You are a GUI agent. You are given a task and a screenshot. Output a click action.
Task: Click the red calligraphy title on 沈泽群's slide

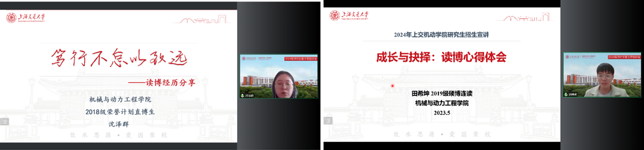click(119, 58)
